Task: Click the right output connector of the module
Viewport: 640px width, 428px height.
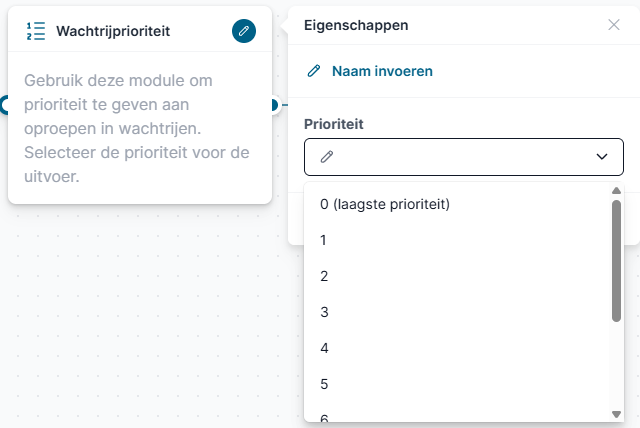Action: pos(274,105)
